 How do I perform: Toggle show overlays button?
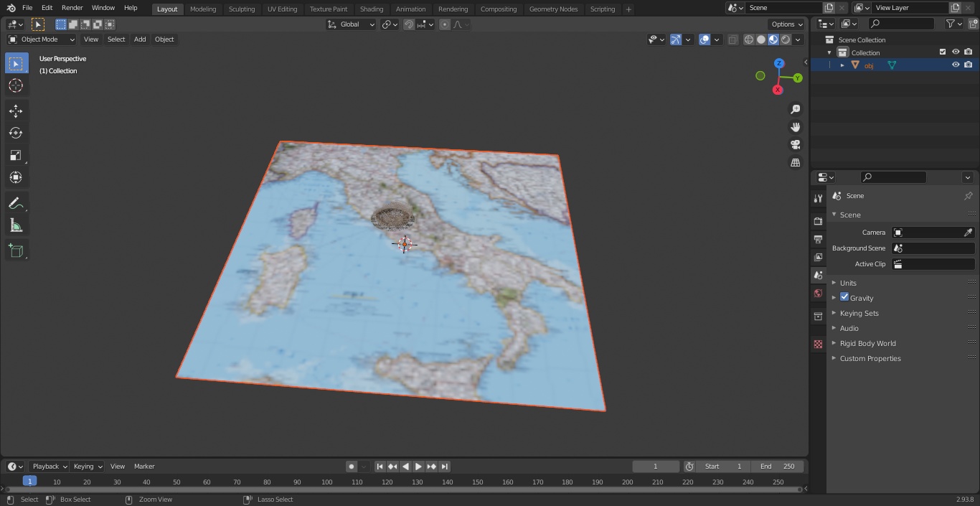pos(705,39)
